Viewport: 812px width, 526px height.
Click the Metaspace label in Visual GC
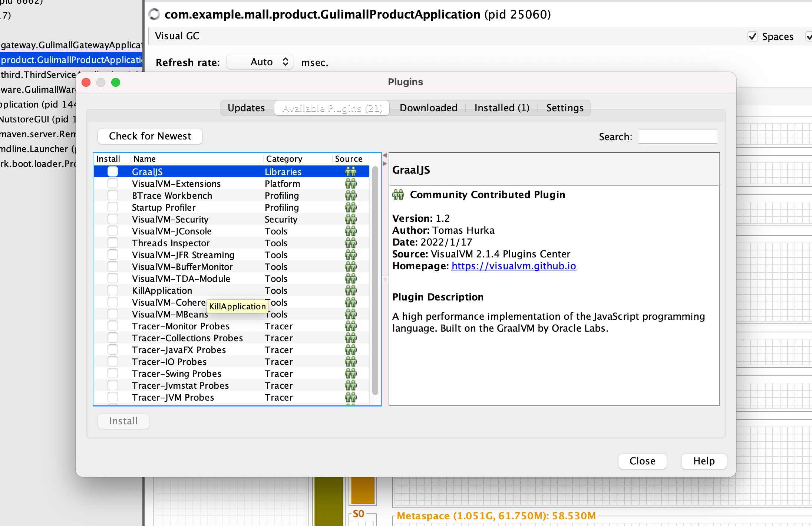(x=496, y=516)
